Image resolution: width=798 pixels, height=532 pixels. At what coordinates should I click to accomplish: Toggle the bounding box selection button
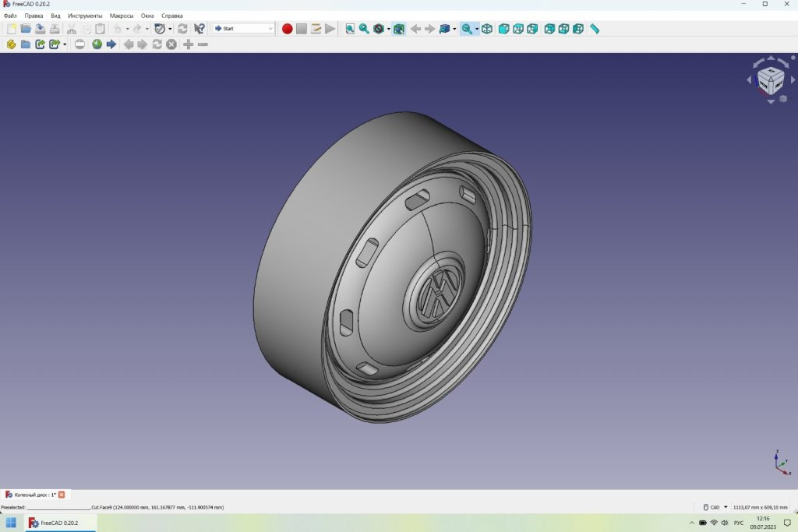point(399,29)
